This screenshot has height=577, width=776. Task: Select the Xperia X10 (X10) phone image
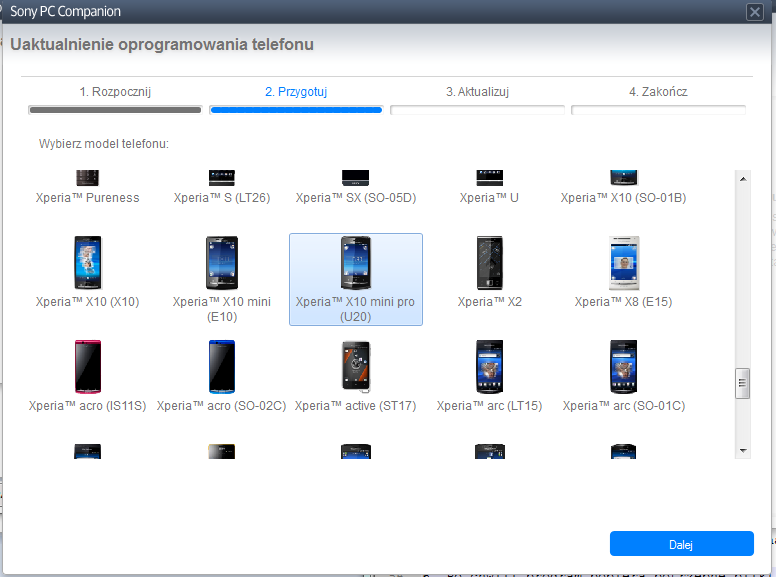tap(88, 263)
